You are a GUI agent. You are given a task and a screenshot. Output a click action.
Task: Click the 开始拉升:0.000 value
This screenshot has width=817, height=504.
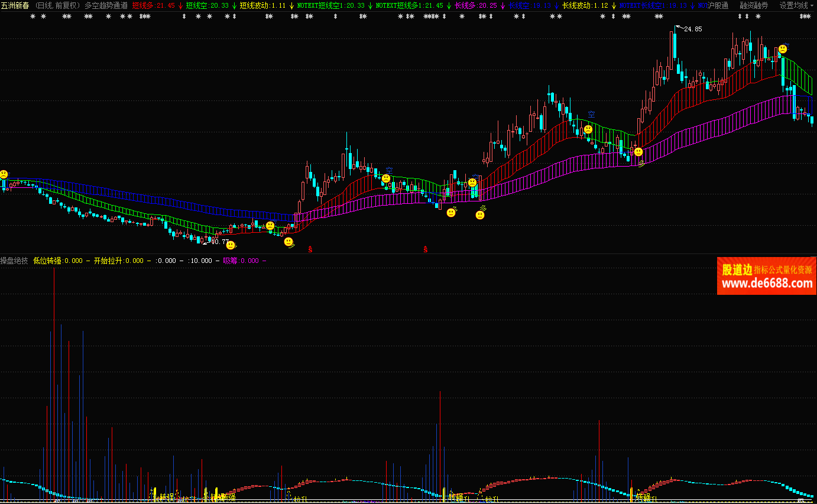click(x=118, y=261)
